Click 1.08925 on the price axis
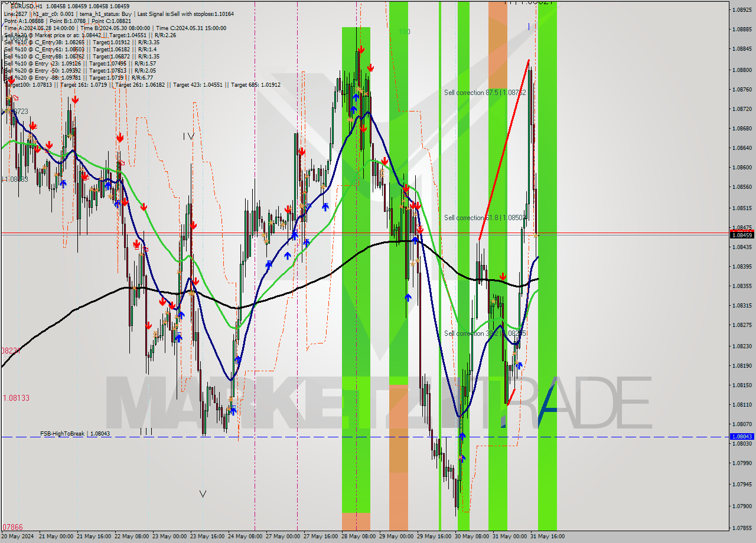 tap(742, 10)
